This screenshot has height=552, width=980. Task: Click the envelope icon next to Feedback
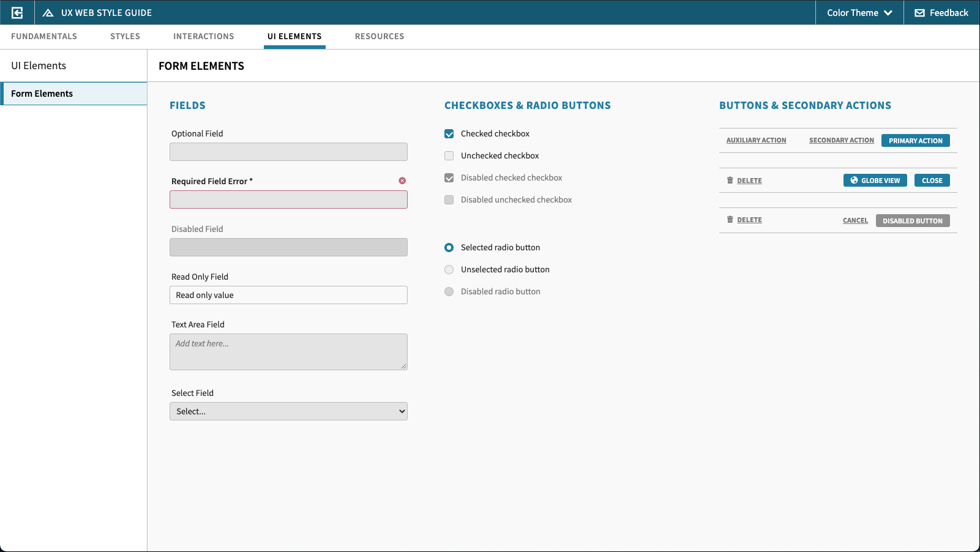[x=919, y=13]
